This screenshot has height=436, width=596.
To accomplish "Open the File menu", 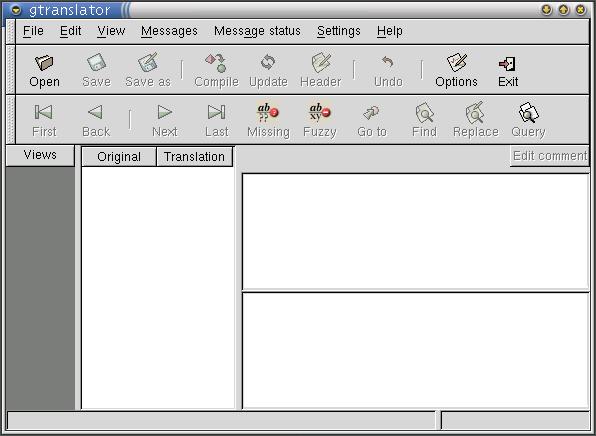I will pos(33,31).
